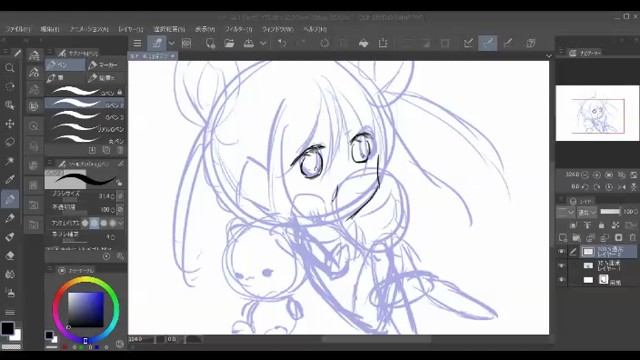Image resolution: width=640 pixels, height=360 pixels.
Task: Open the Filter menu
Action: (238, 29)
